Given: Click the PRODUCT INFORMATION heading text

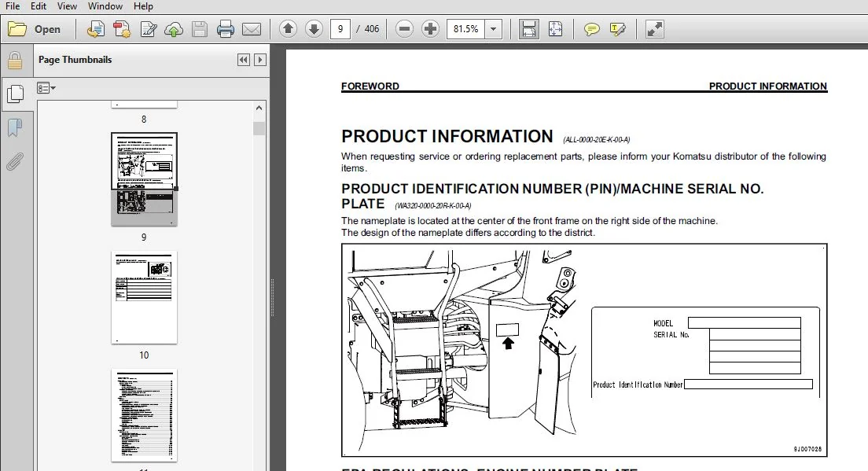Looking at the screenshot, I should pos(447,136).
